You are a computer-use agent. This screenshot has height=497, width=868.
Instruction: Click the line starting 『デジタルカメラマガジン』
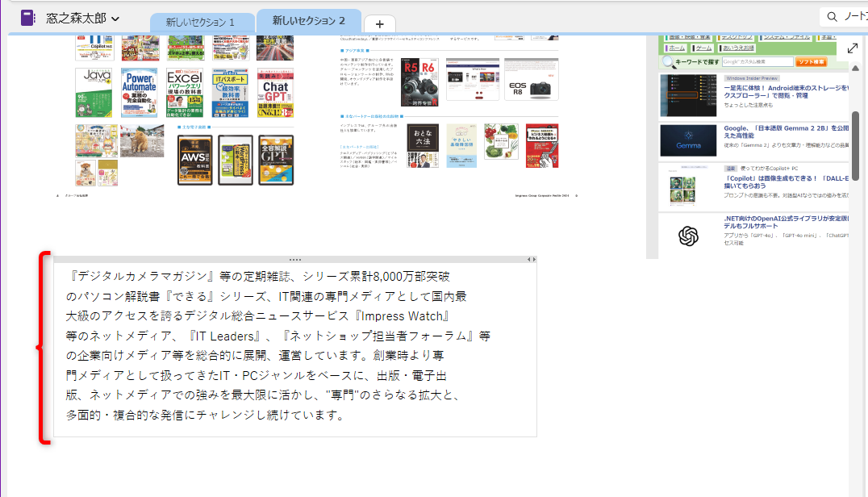257,276
